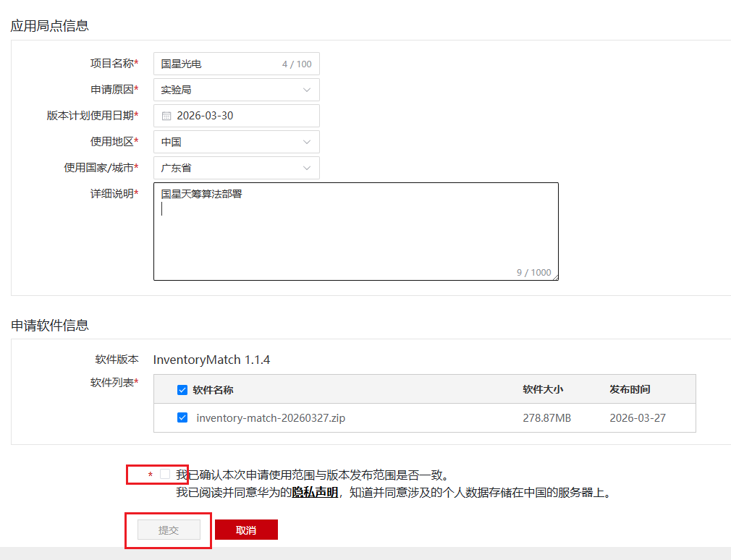Click the calendar icon in the date field
The image size is (731, 560).
[166, 116]
